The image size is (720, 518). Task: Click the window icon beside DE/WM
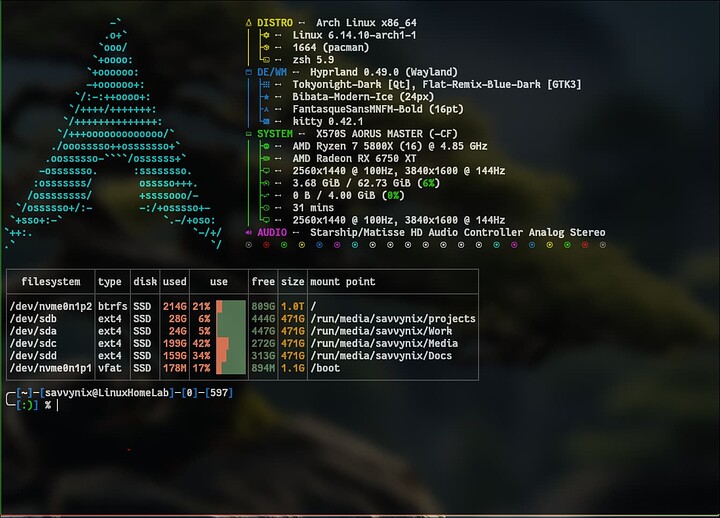pos(249,72)
